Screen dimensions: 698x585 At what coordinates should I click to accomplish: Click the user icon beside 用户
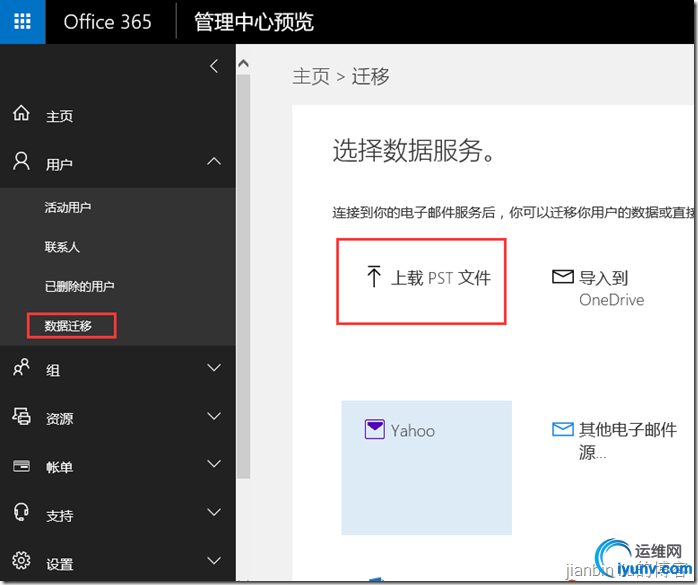21,161
